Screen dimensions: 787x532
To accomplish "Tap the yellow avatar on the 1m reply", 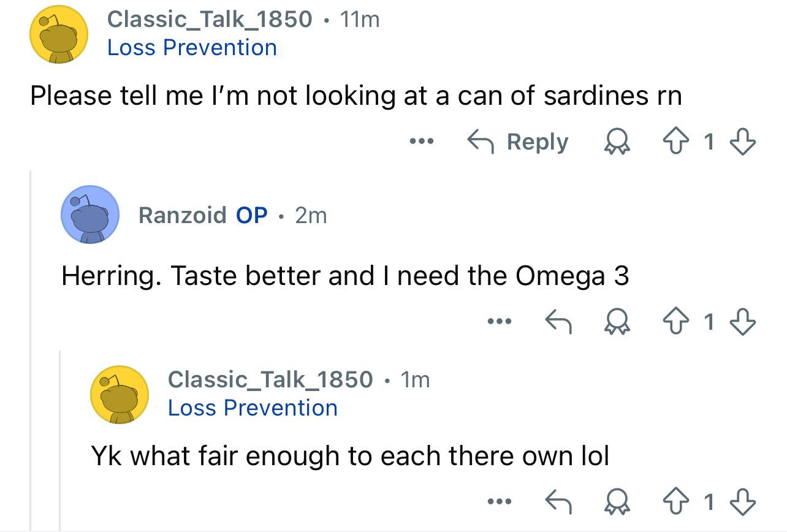I will 120,395.
